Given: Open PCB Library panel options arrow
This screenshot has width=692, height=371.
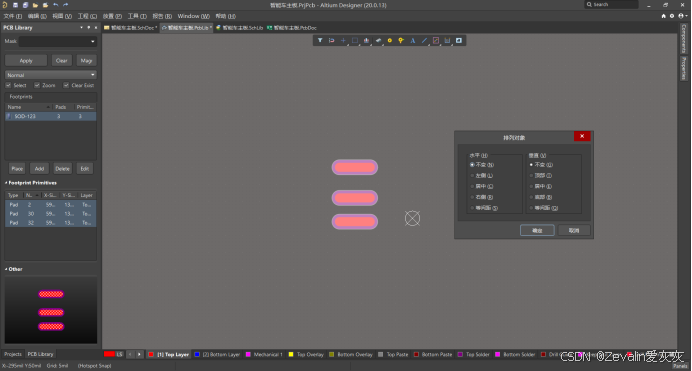Looking at the screenshot, I should point(81,27).
